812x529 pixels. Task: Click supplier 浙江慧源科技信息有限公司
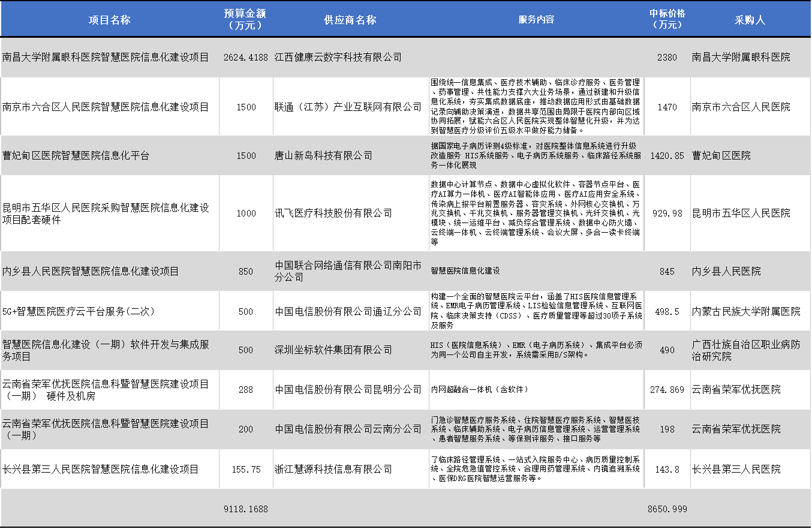(333, 470)
